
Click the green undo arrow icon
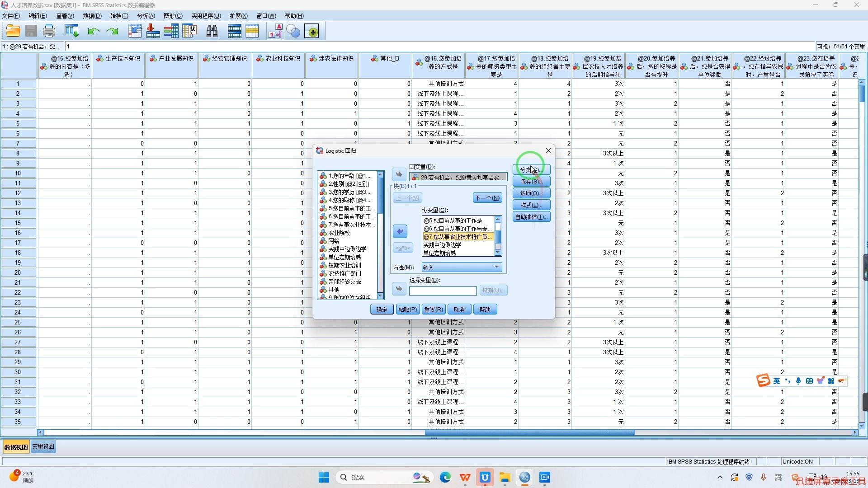click(x=94, y=31)
